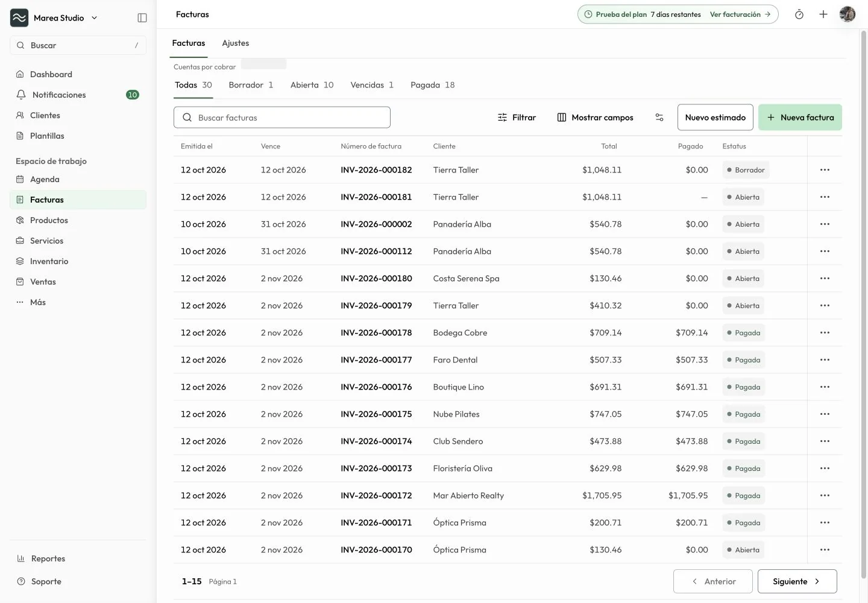Click the Nueva factura button
Image resolution: width=868 pixels, height=603 pixels.
(800, 118)
